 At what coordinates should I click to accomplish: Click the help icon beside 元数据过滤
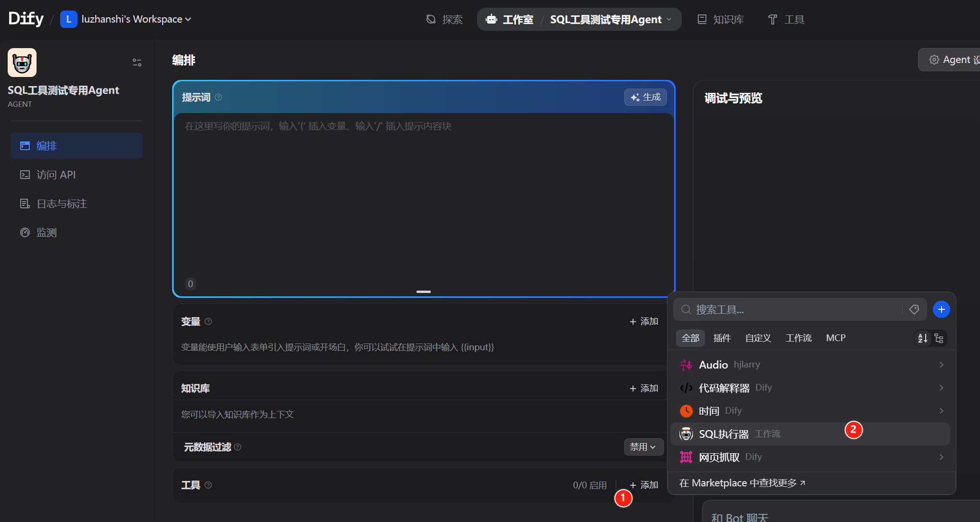tap(238, 447)
